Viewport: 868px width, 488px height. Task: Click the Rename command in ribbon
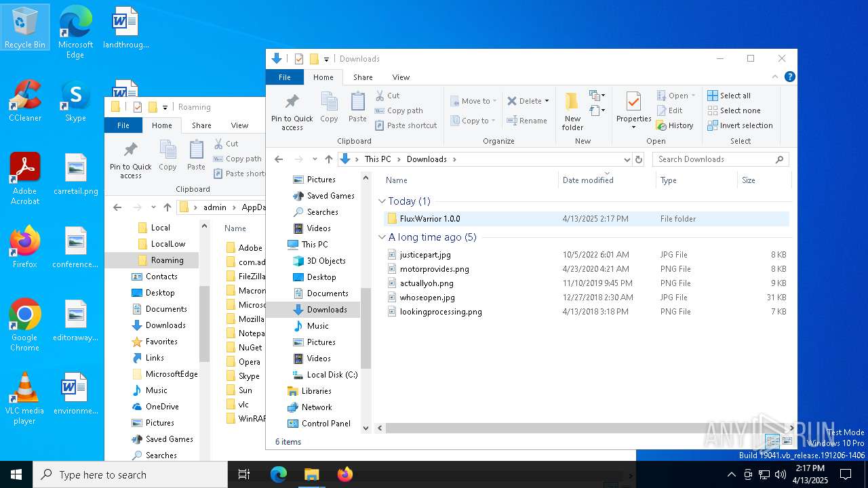pyautogui.click(x=527, y=121)
